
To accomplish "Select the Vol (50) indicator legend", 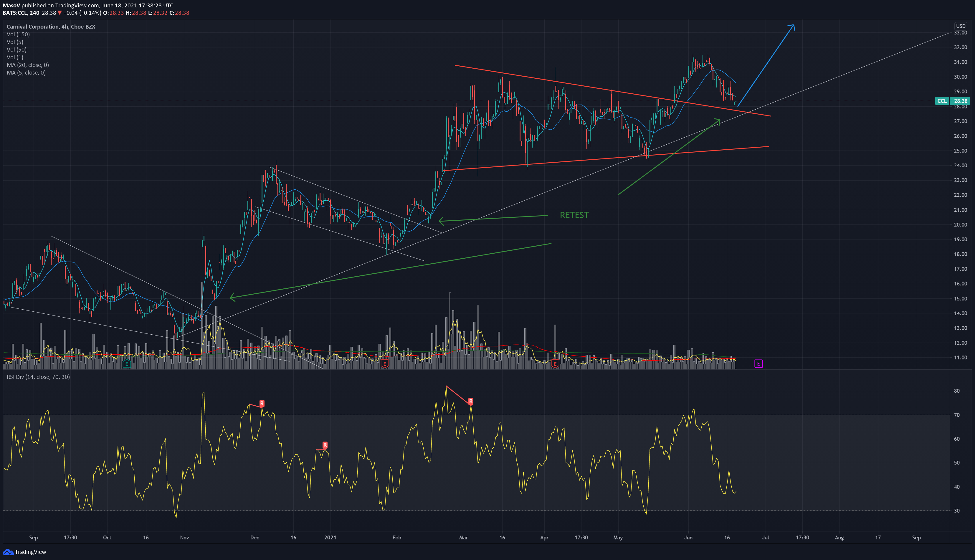I will [16, 49].
